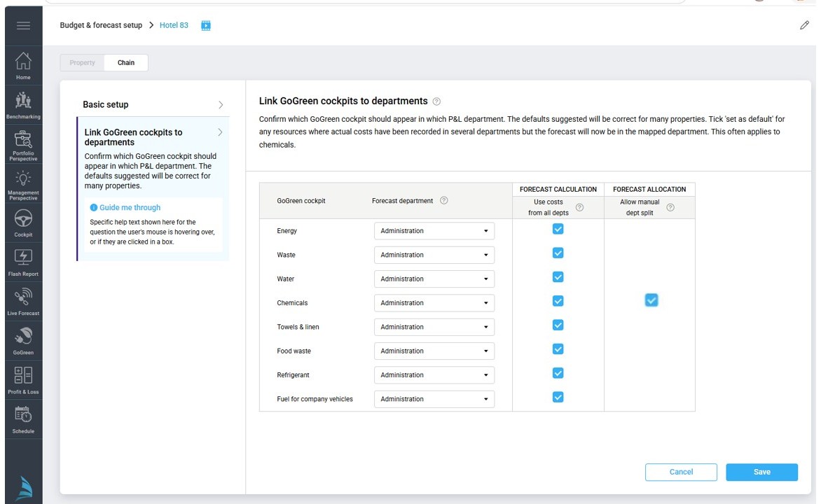Click the GoGreen cockpit column header

(301, 201)
